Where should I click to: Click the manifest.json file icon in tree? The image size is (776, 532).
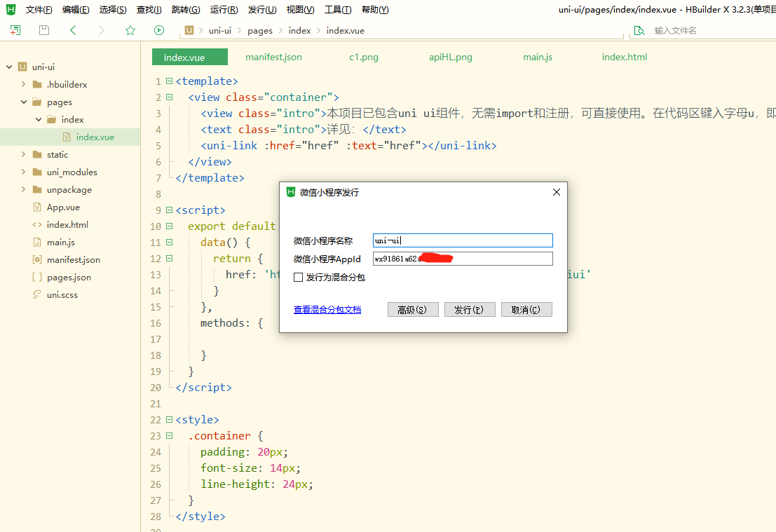click(x=37, y=260)
